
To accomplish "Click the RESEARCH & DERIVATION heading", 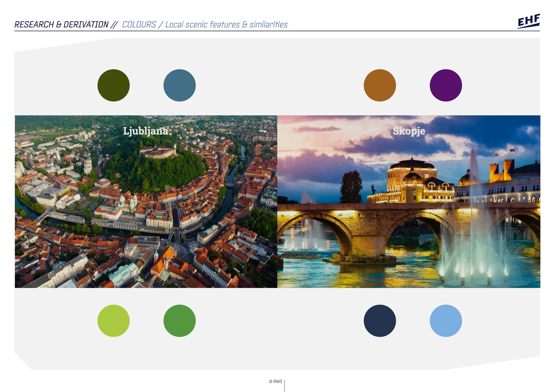I will coord(62,25).
